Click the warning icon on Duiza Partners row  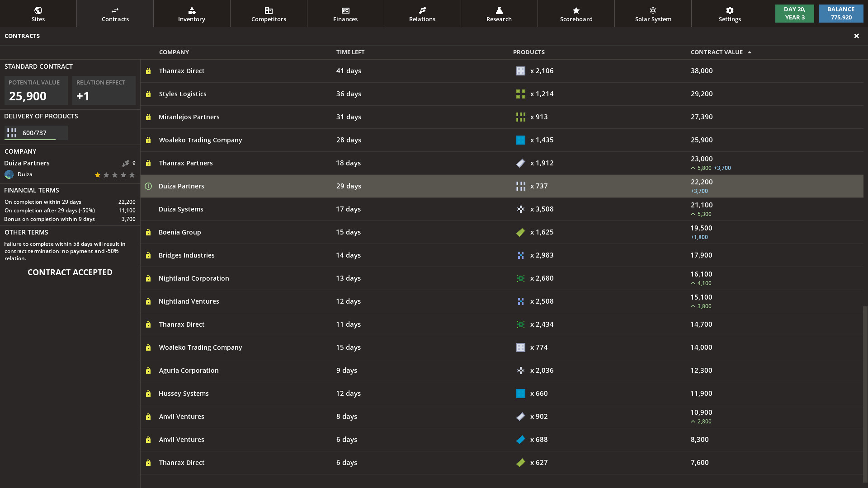click(x=148, y=186)
